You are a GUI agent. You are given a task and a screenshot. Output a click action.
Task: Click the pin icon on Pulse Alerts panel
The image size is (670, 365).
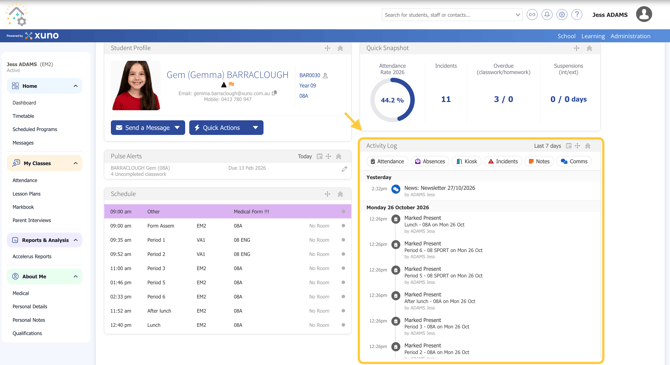pos(338,156)
